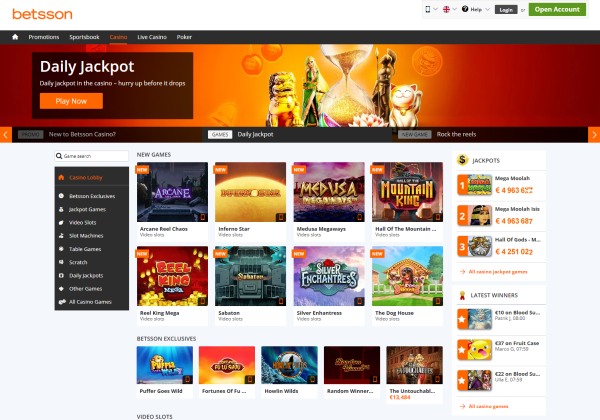Open The Dog House game thumbnail
Screen dimensions: 600x420
tap(408, 276)
